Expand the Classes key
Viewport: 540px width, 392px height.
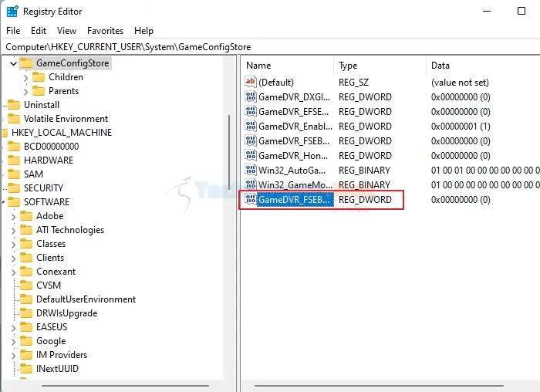pyautogui.click(x=13, y=244)
